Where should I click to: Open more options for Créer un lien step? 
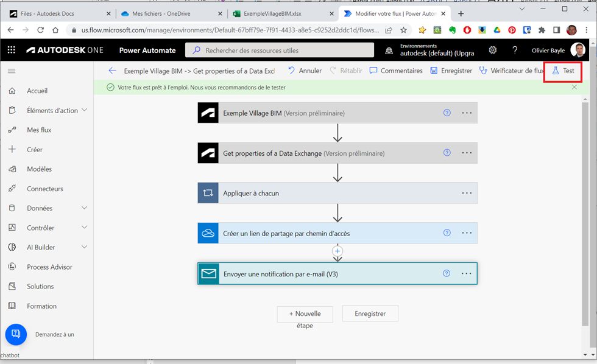467,233
